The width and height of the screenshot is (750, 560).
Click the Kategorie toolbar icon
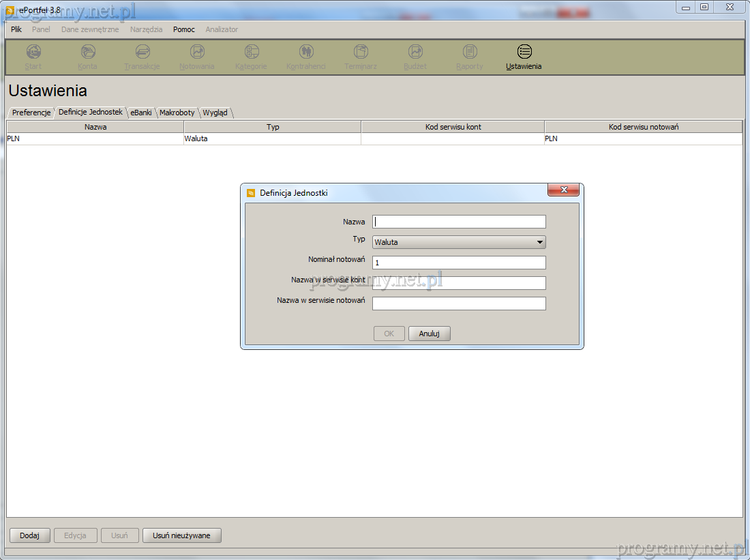(x=252, y=52)
